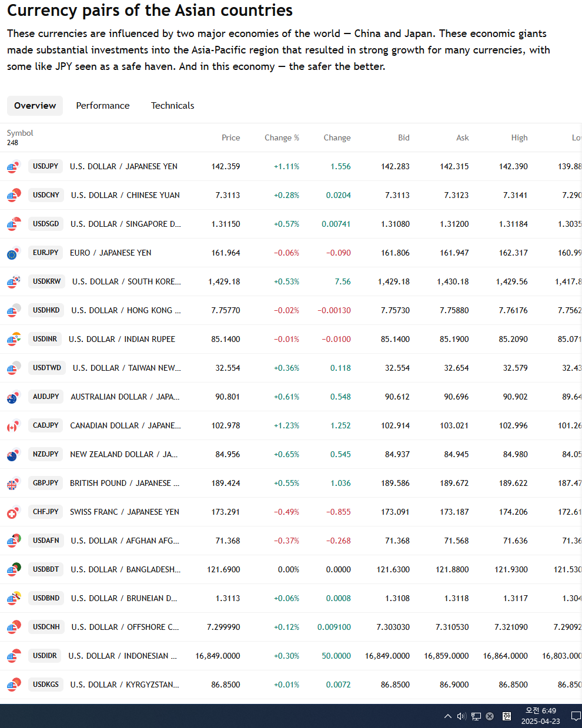The image size is (582, 728).
Task: Open the USDCNY symbol ticker
Action: [x=46, y=195]
